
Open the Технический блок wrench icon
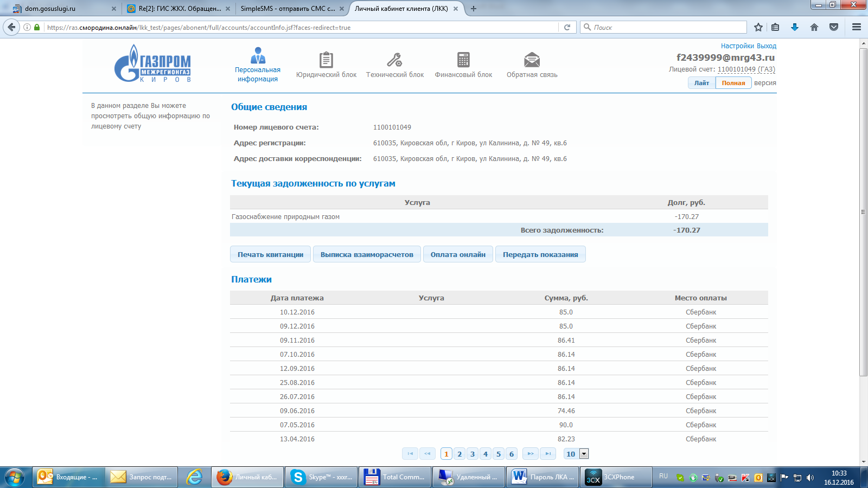pos(394,60)
